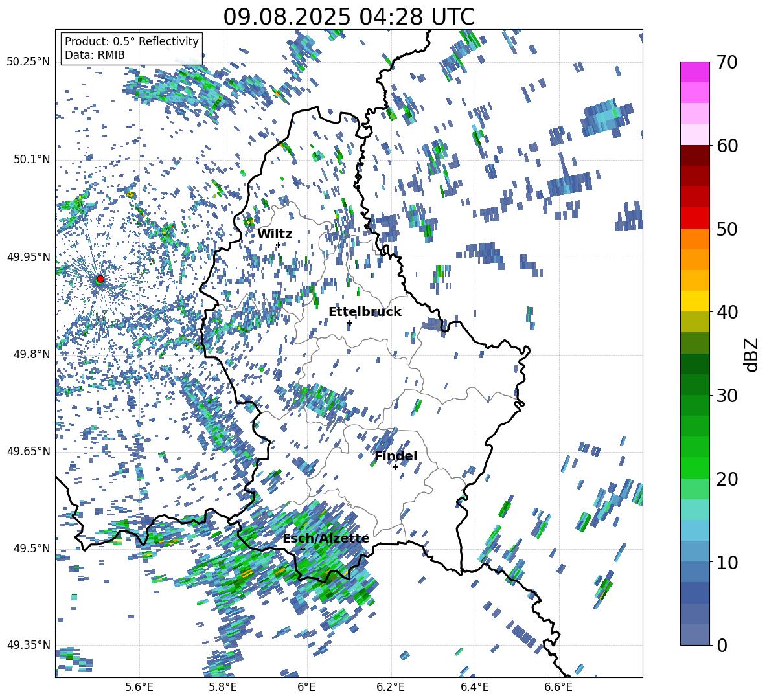
Task: Click the dBZ colorbar label
Action: pyautogui.click(x=752, y=354)
